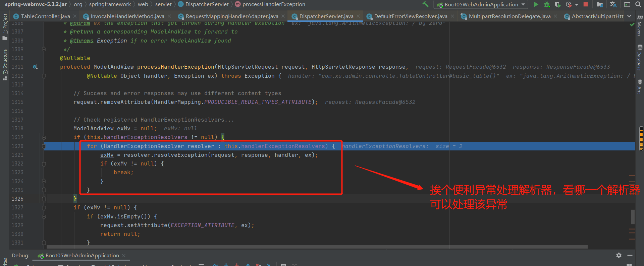Close the RequestMappingHandlerAdapter.java tab
This screenshot has height=266, width=644.
tap(283, 16)
